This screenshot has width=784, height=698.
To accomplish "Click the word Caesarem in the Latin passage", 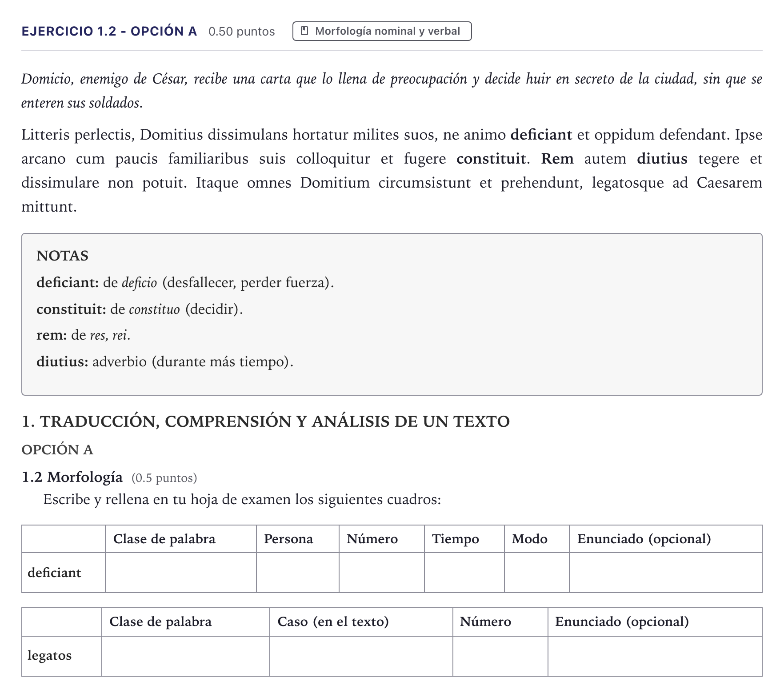I will (x=729, y=183).
